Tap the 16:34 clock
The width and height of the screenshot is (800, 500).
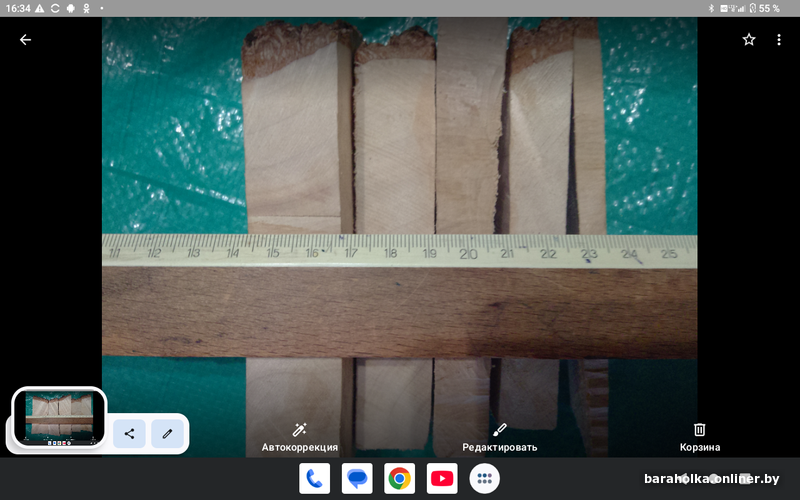click(x=18, y=8)
